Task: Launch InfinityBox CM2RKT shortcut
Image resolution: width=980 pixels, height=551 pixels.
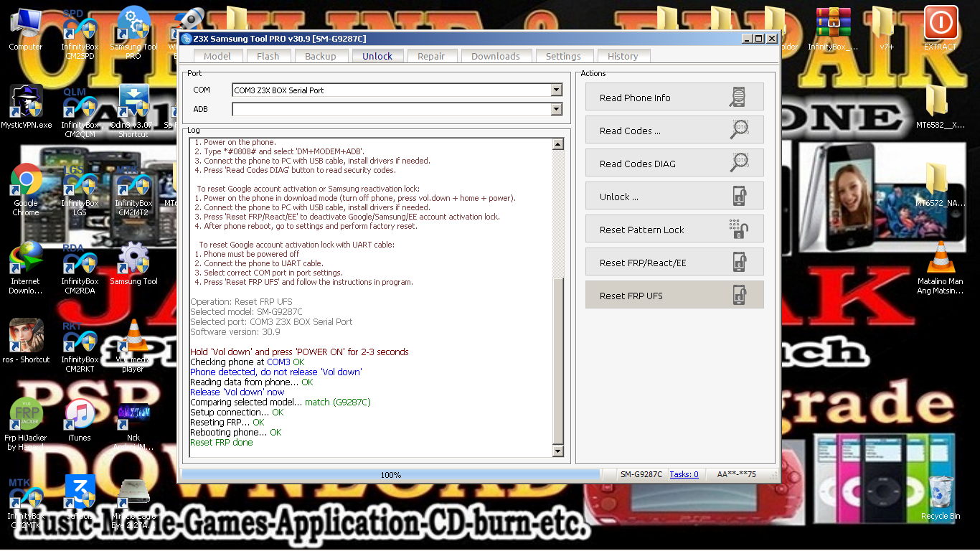Action: tap(80, 347)
